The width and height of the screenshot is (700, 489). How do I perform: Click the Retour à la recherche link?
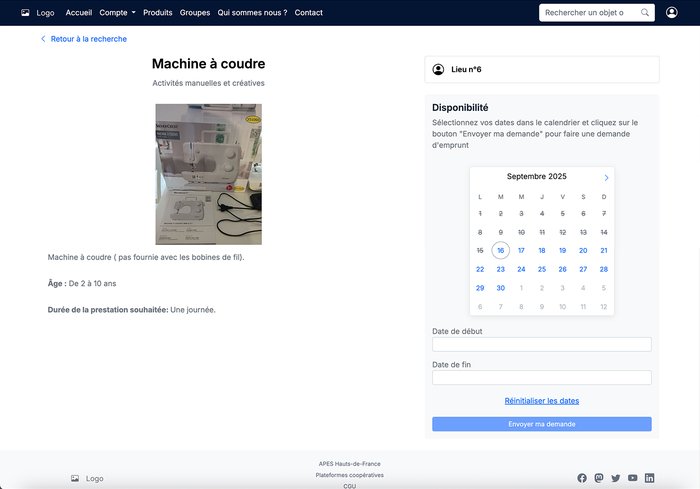point(88,39)
